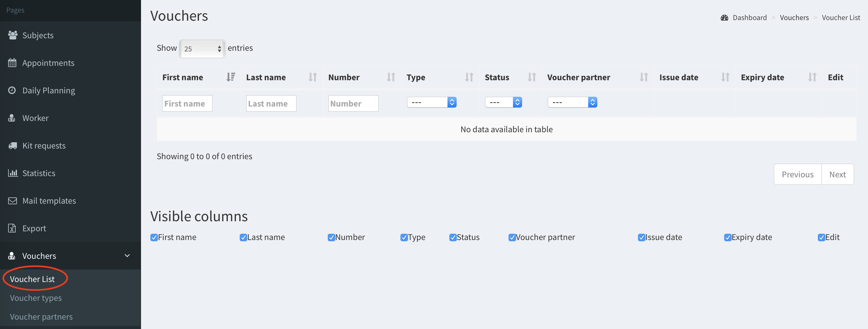The width and height of the screenshot is (868, 329).
Task: Disable the Issue date column checkbox
Action: (641, 237)
